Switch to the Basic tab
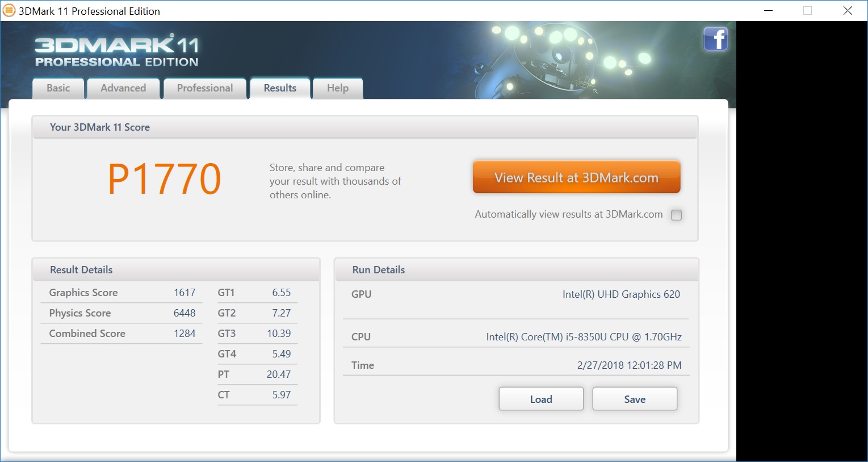The width and height of the screenshot is (868, 462). point(58,88)
